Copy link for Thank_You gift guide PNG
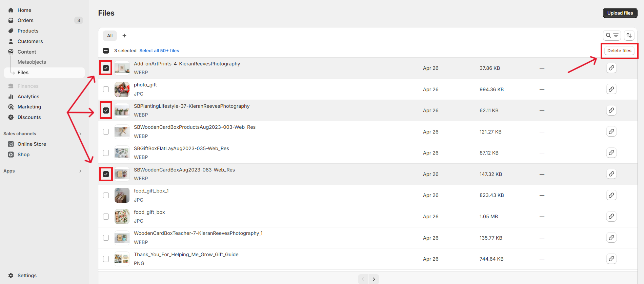 (611, 259)
